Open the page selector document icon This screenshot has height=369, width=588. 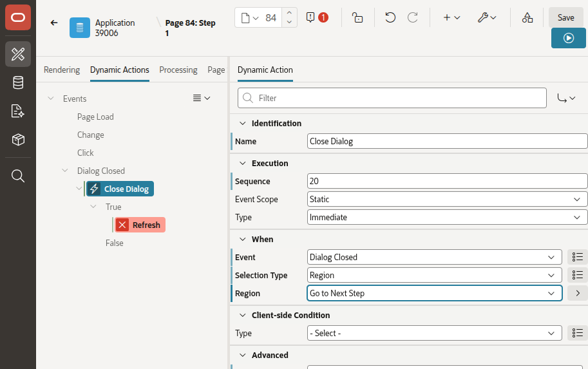click(250, 17)
